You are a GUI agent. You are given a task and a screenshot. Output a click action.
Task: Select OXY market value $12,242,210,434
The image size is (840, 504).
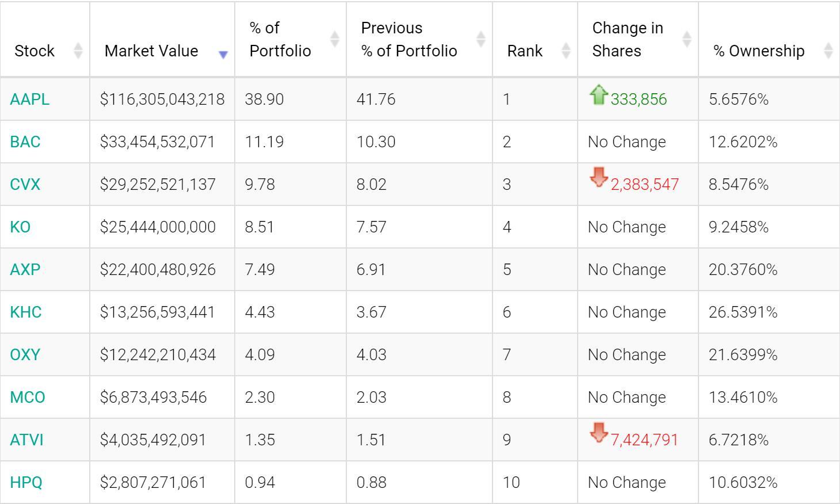click(158, 354)
